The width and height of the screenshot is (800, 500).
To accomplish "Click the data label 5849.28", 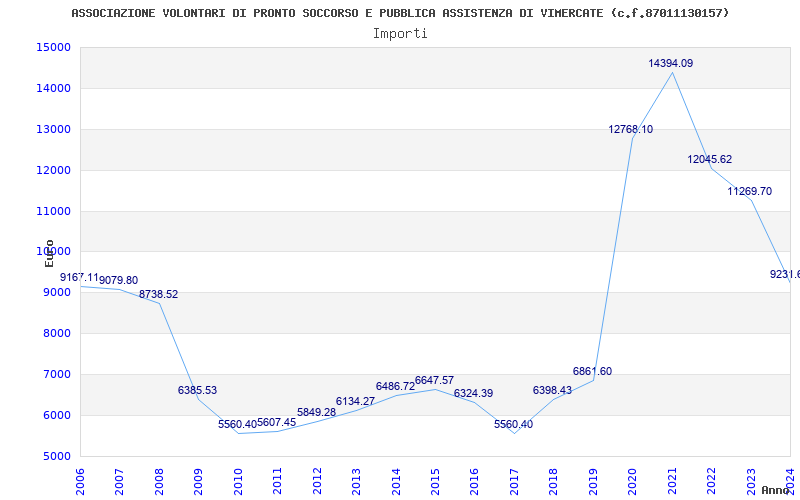I will (316, 412).
